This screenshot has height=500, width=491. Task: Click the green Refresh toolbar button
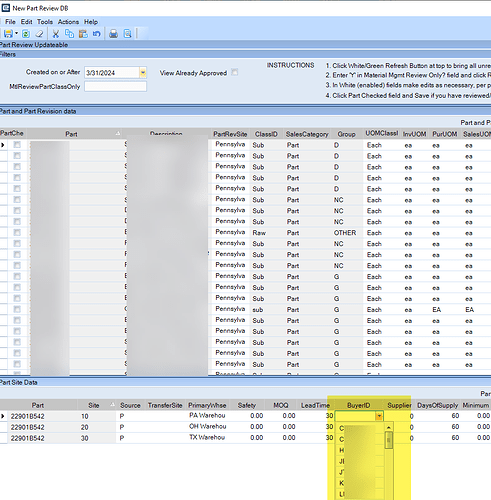click(26, 34)
